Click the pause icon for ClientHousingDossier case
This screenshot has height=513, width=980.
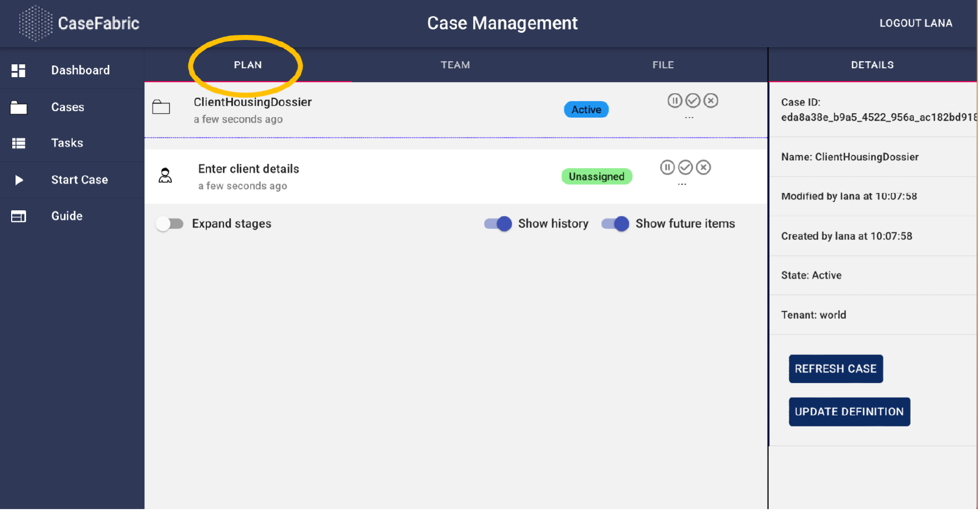[x=674, y=101]
